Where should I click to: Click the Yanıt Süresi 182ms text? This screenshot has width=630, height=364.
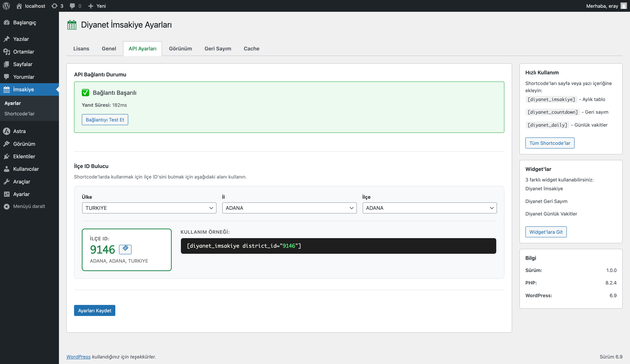(x=104, y=105)
